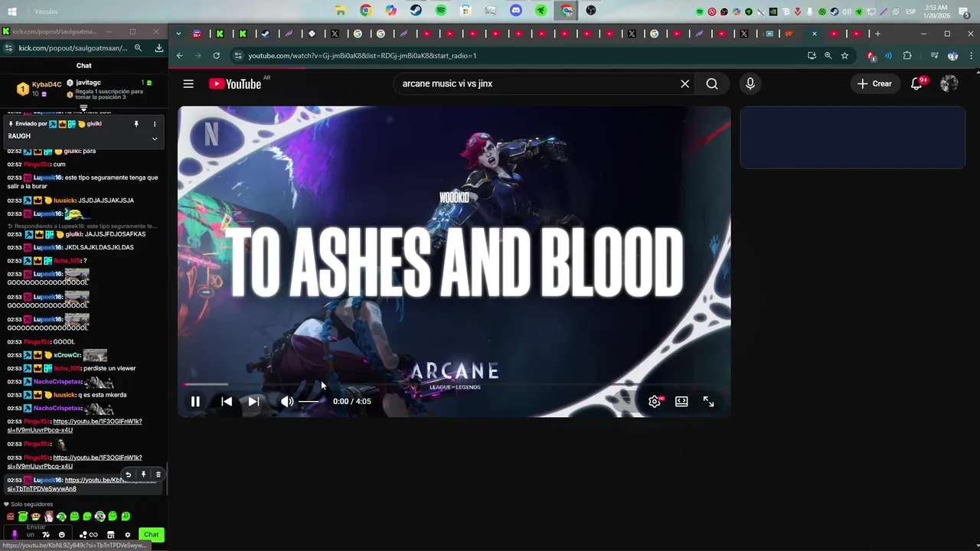Open the Windows Start menu
This screenshot has width=980, height=551.
11,11
